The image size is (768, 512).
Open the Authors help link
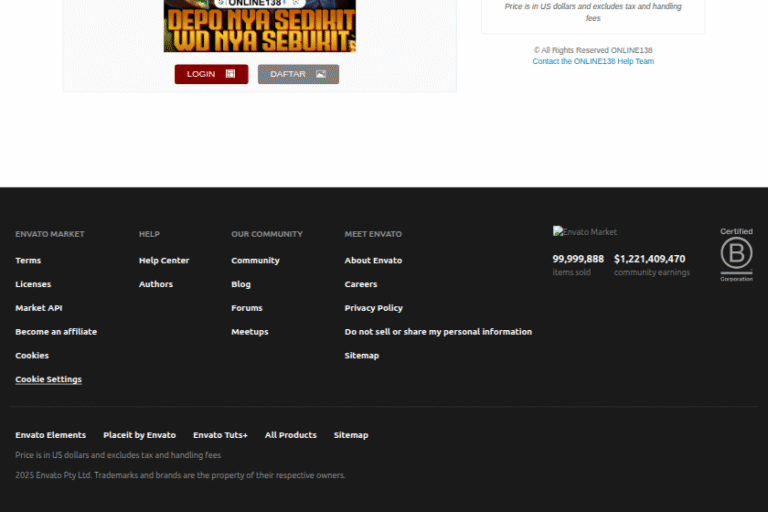(x=156, y=285)
